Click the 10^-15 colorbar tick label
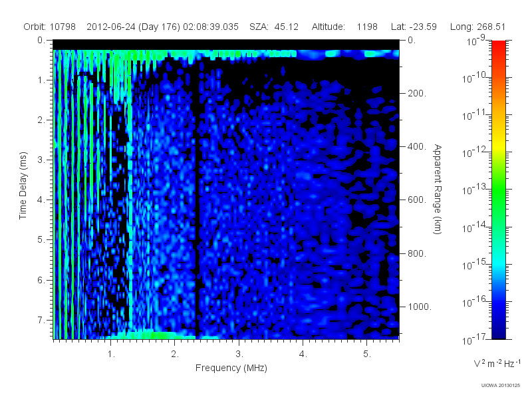This screenshot has width=532, height=399. click(x=475, y=264)
